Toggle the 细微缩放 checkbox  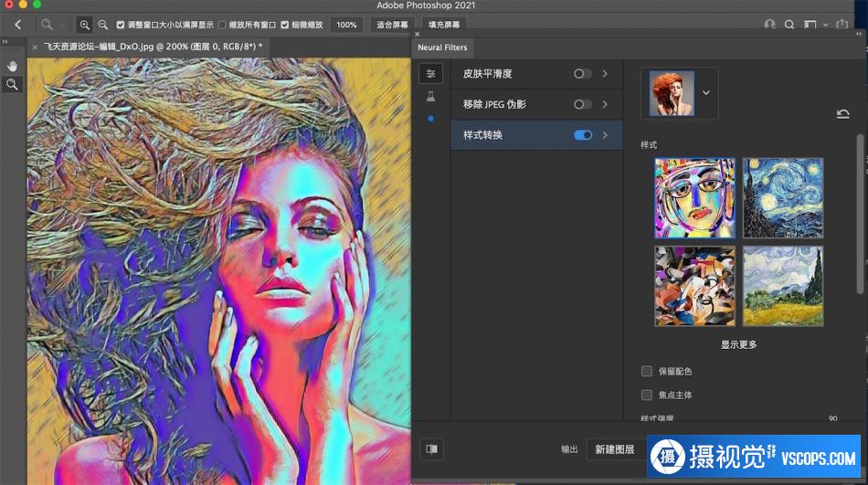pos(284,25)
